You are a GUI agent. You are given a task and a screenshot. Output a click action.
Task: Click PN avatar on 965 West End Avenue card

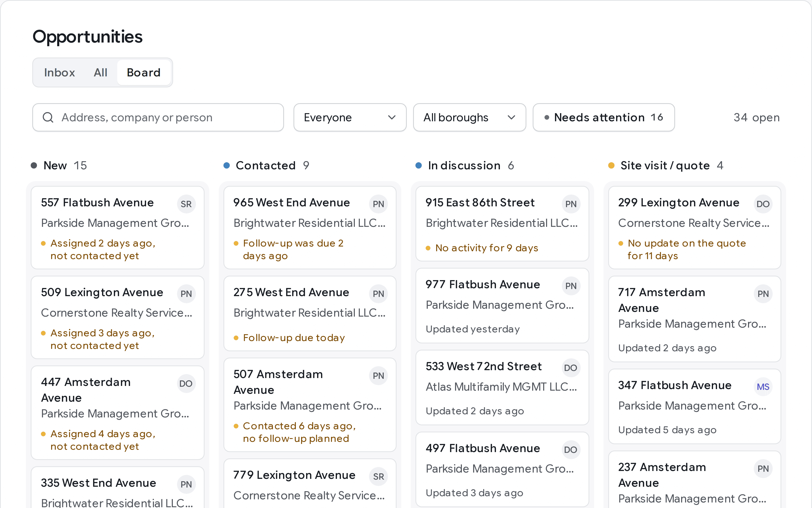point(378,204)
